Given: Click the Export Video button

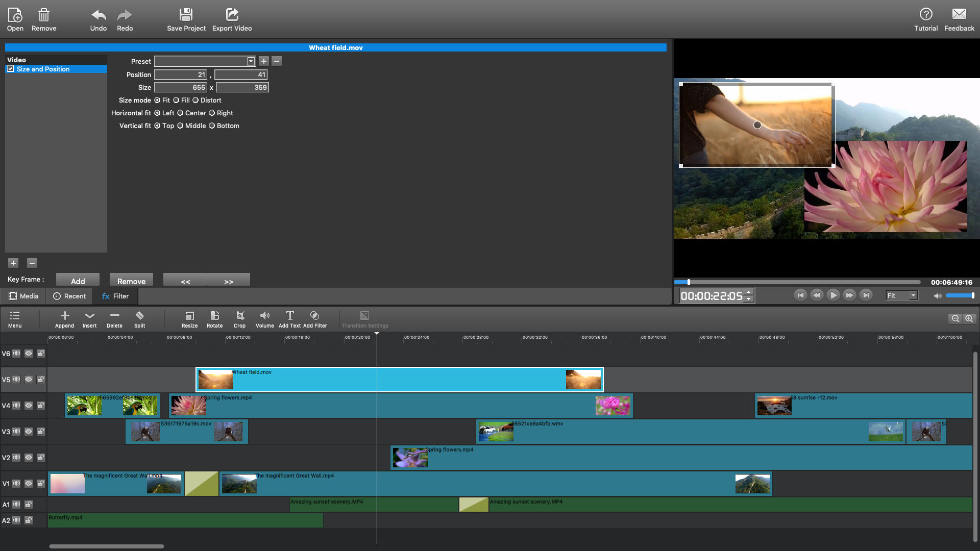Looking at the screenshot, I should pyautogui.click(x=232, y=18).
